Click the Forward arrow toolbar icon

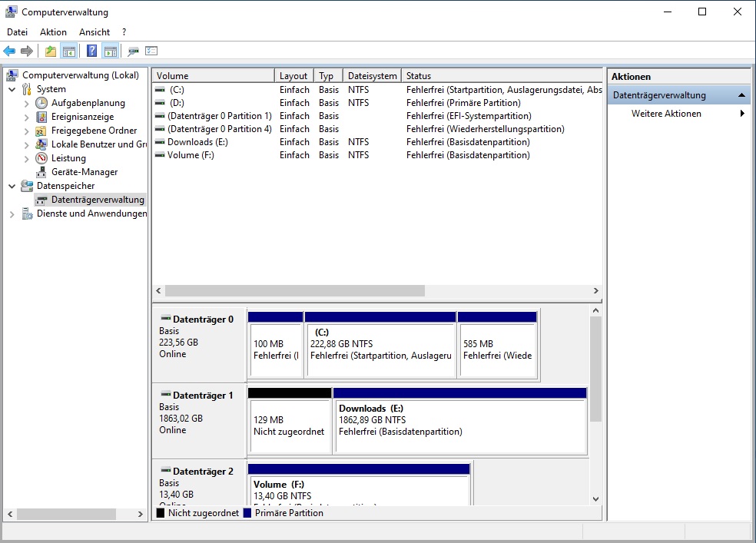pos(27,51)
